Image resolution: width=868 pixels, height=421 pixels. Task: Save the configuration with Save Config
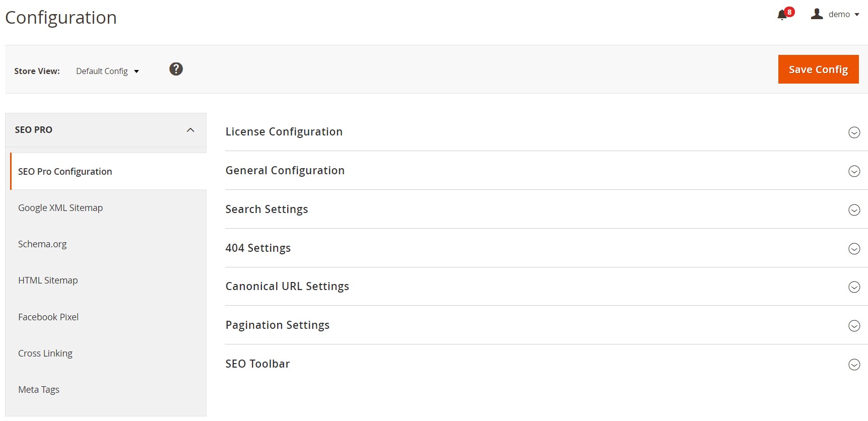coord(818,69)
